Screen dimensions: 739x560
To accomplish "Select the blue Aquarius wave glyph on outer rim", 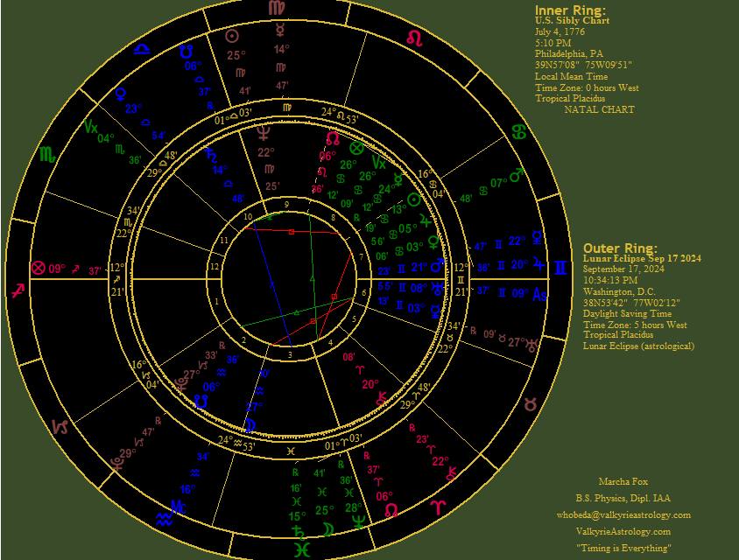I will (164, 519).
